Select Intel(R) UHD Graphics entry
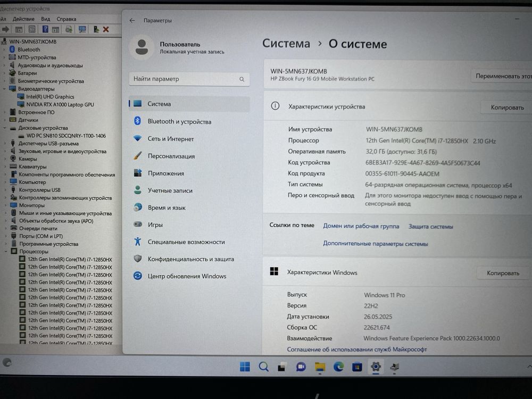 pyautogui.click(x=50, y=97)
